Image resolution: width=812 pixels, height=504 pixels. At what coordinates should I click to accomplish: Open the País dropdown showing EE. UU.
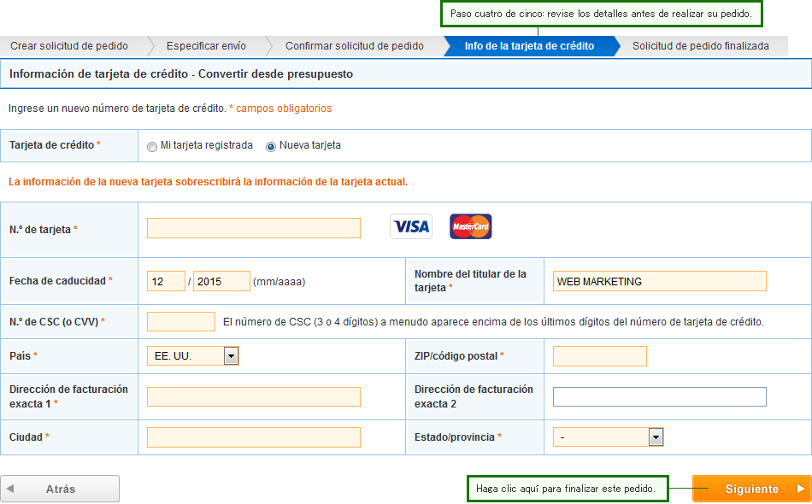[x=192, y=356]
